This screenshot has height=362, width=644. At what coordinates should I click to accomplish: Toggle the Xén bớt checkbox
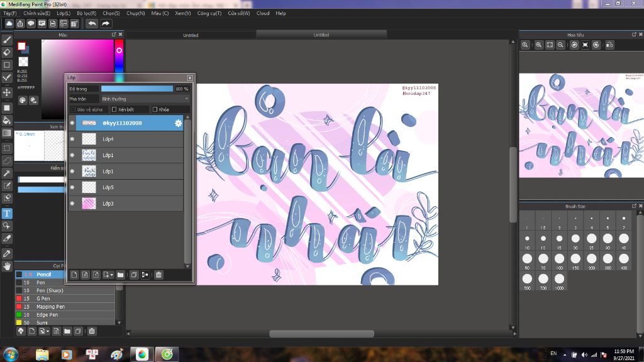point(114,109)
